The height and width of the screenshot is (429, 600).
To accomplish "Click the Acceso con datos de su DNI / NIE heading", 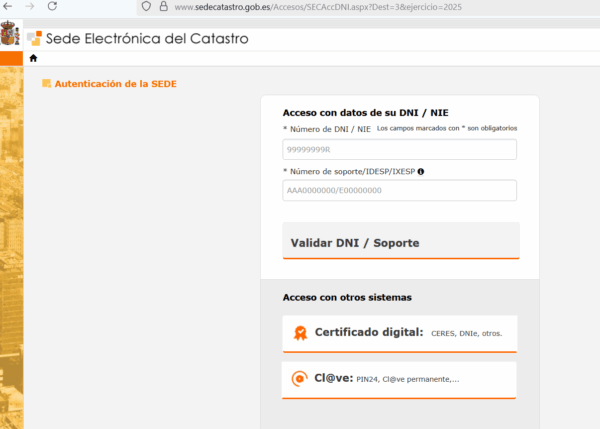I will (x=365, y=113).
